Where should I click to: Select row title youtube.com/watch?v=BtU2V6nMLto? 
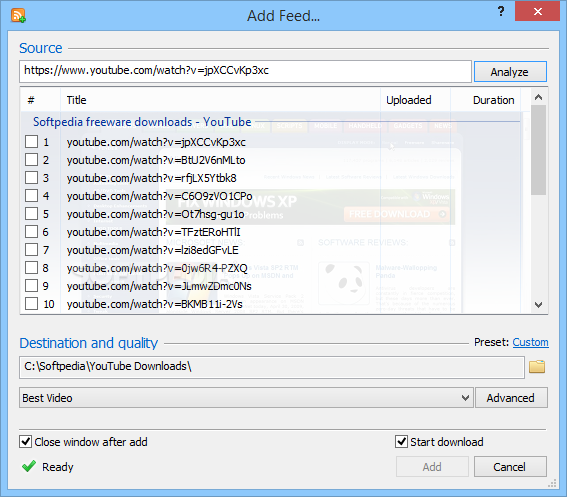[x=156, y=160]
